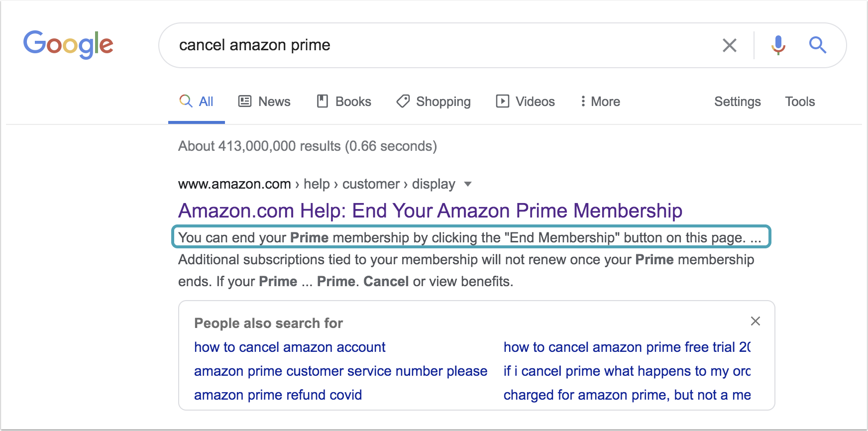Close the People also search for box
The height and width of the screenshot is (431, 868).
coord(756,321)
